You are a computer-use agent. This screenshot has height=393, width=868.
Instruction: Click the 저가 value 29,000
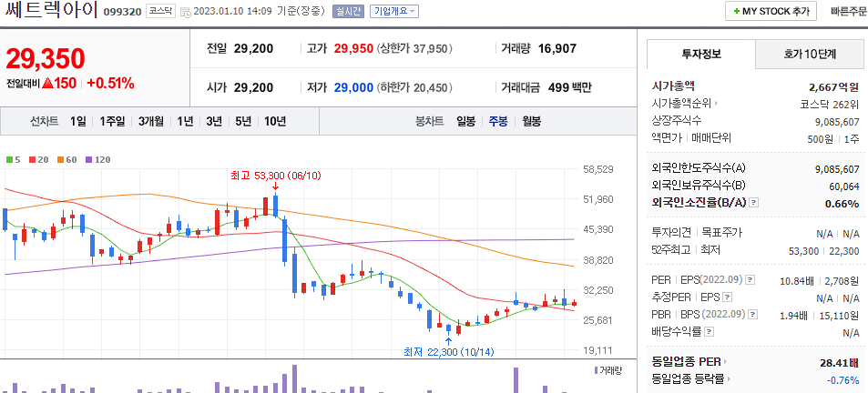353,87
